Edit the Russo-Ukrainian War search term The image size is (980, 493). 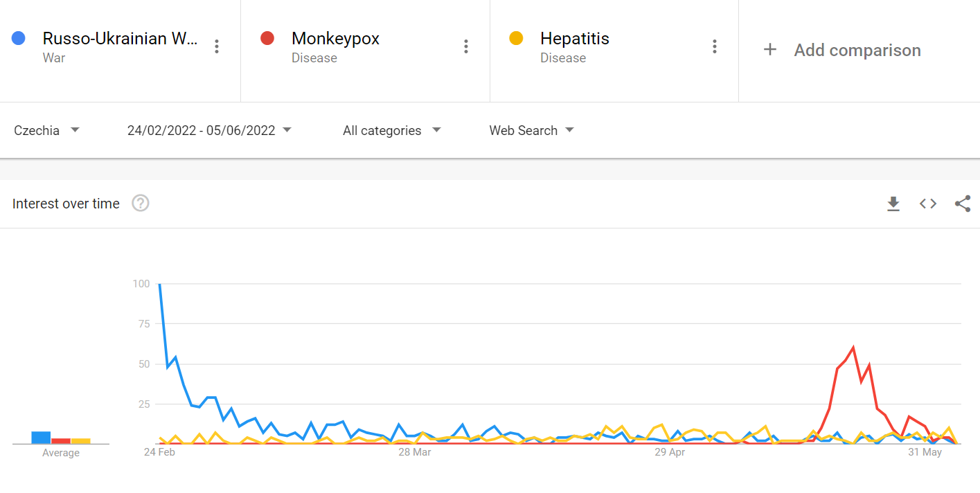coord(121,39)
